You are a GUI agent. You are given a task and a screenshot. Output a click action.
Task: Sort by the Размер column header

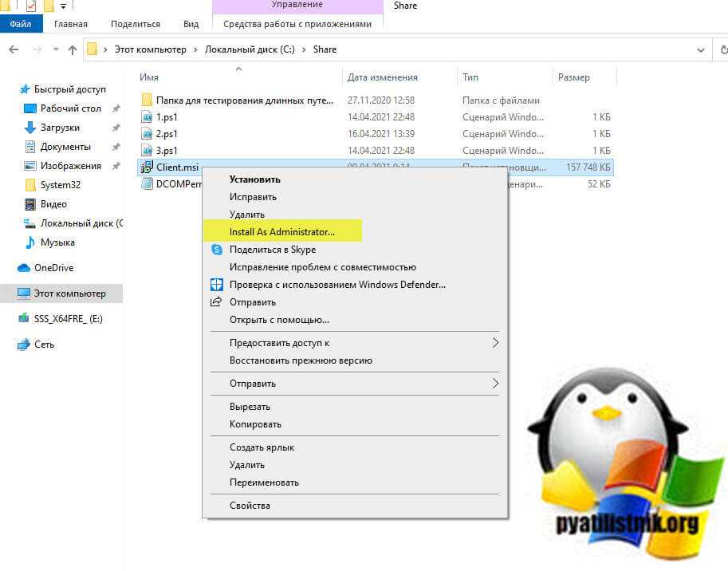573,77
